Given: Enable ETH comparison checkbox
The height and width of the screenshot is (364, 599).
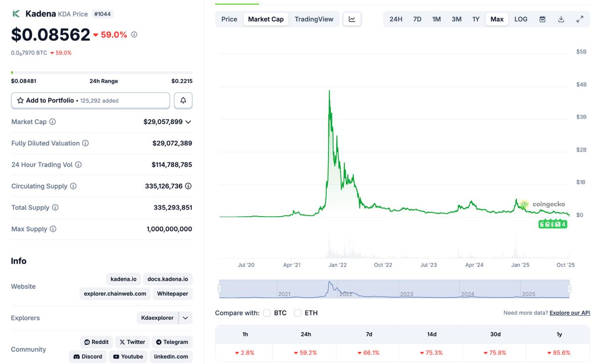Looking at the screenshot, I should (298, 313).
